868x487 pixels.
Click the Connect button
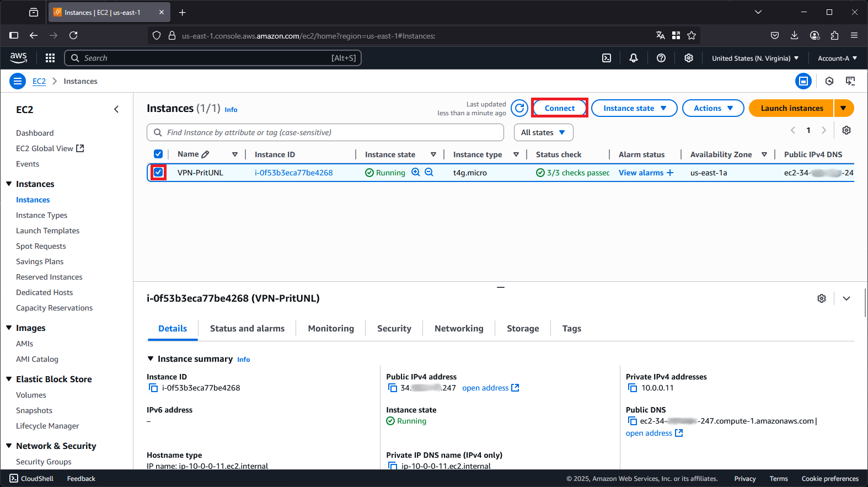pos(560,108)
